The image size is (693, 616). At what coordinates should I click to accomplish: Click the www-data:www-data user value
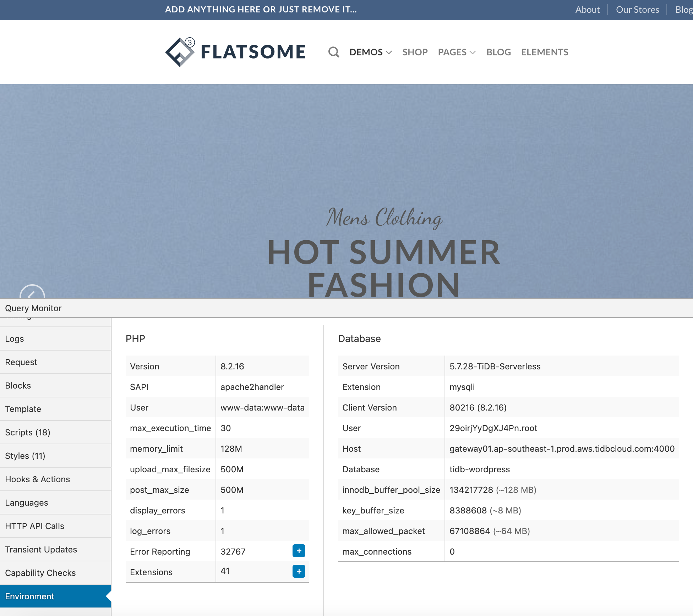(262, 407)
